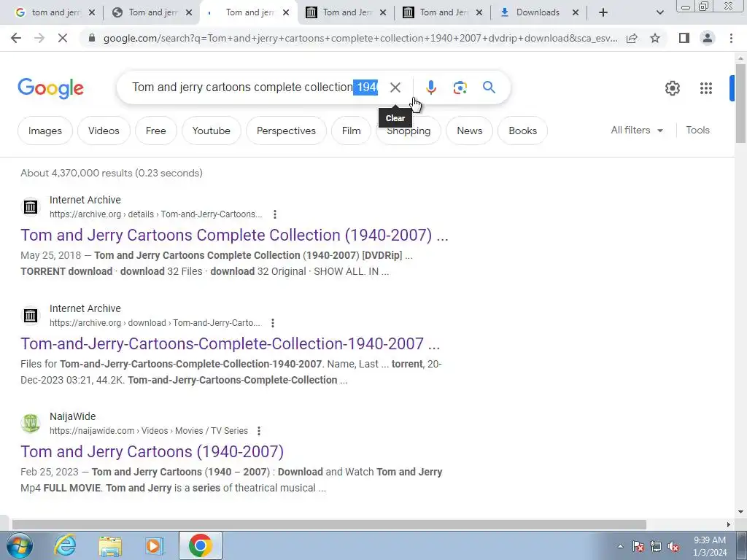Click the naijawide.com breadcrumb URL
The height and width of the screenshot is (560, 747).
tap(149, 431)
